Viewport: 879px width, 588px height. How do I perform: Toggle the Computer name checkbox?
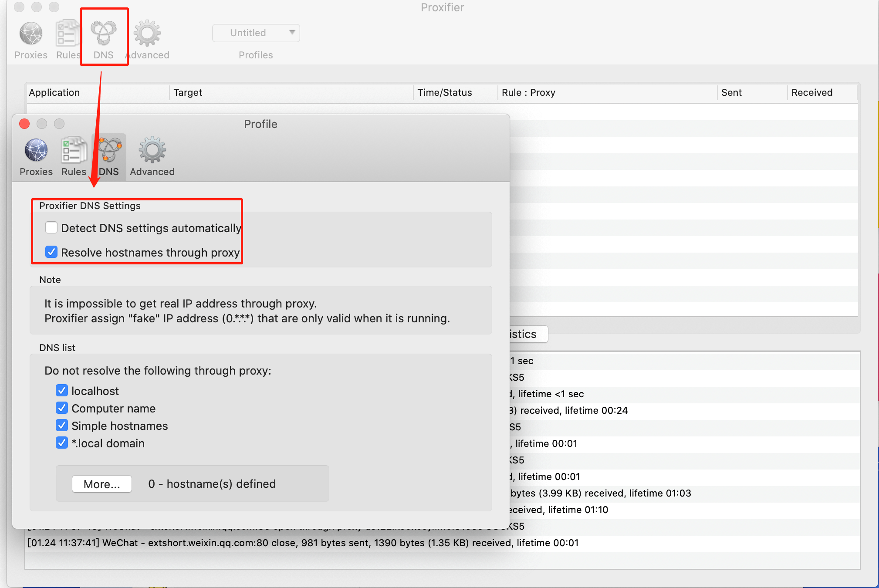(62, 408)
